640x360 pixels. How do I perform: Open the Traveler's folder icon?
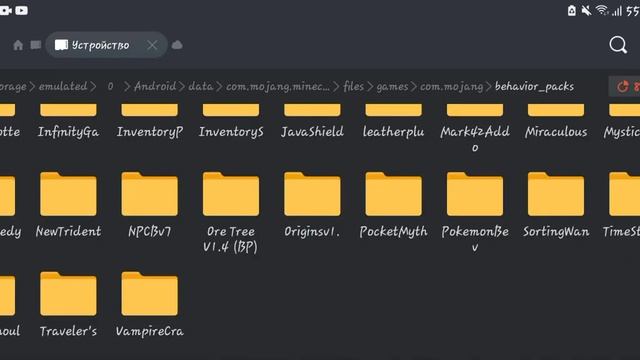click(x=68, y=293)
